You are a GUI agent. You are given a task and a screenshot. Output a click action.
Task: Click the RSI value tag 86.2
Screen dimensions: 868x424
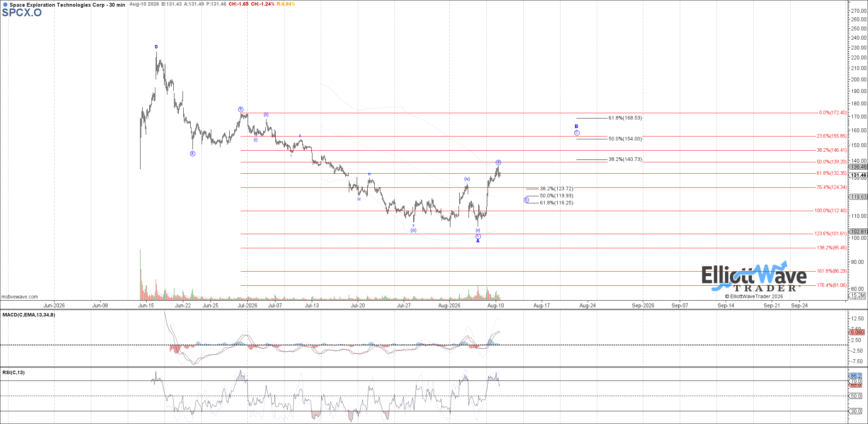coord(856,376)
